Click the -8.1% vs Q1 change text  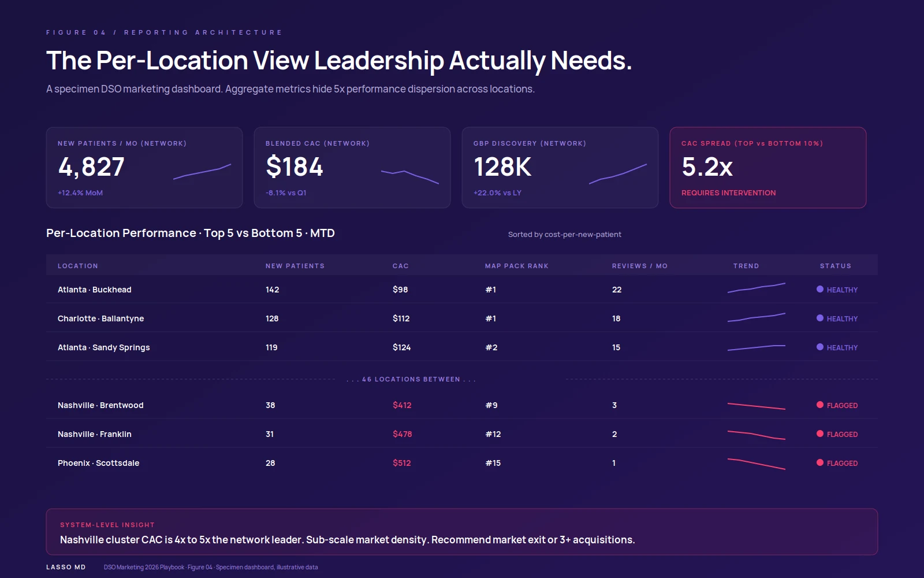coord(286,193)
